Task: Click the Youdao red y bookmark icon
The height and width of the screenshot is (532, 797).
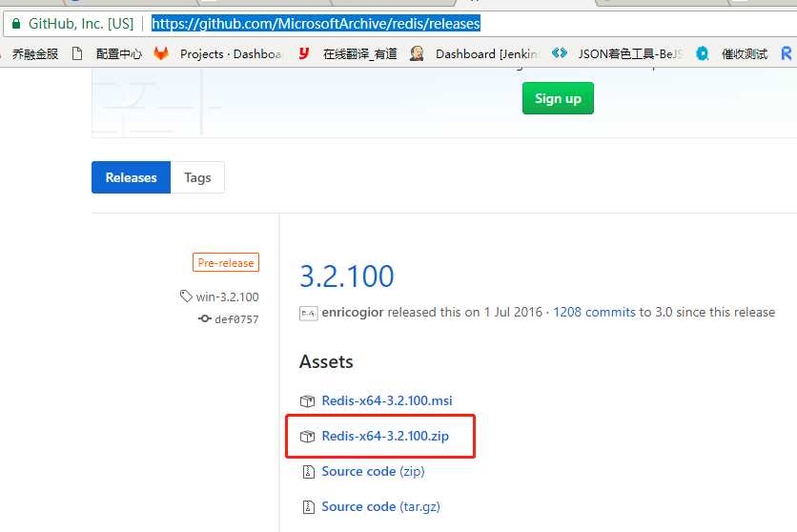Action: tap(303, 53)
